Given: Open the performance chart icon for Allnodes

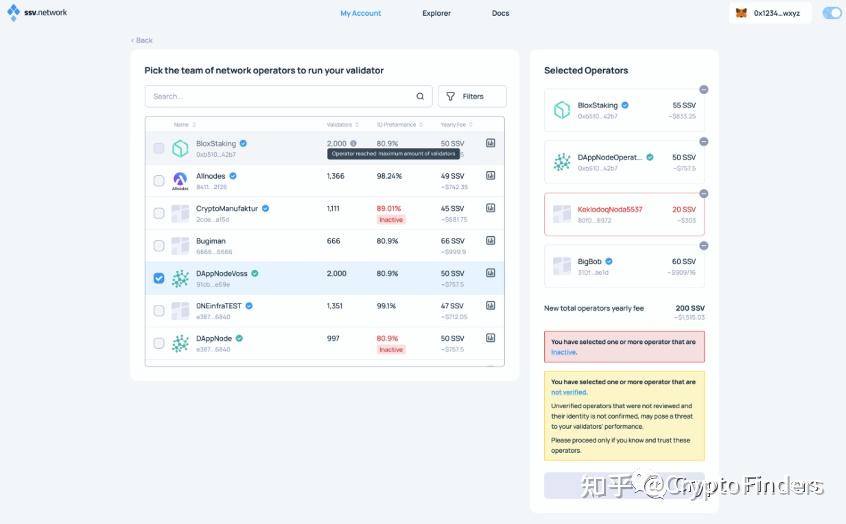Looking at the screenshot, I should [x=490, y=175].
